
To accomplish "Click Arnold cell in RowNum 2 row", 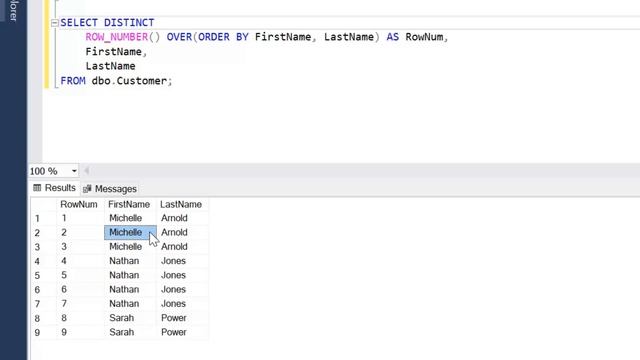I will pos(182,232).
